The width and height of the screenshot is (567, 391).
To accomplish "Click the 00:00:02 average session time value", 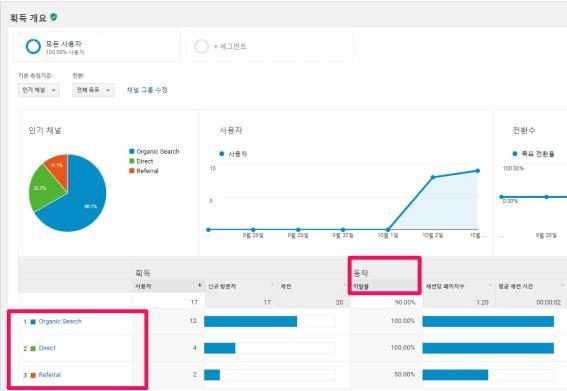I will (549, 302).
